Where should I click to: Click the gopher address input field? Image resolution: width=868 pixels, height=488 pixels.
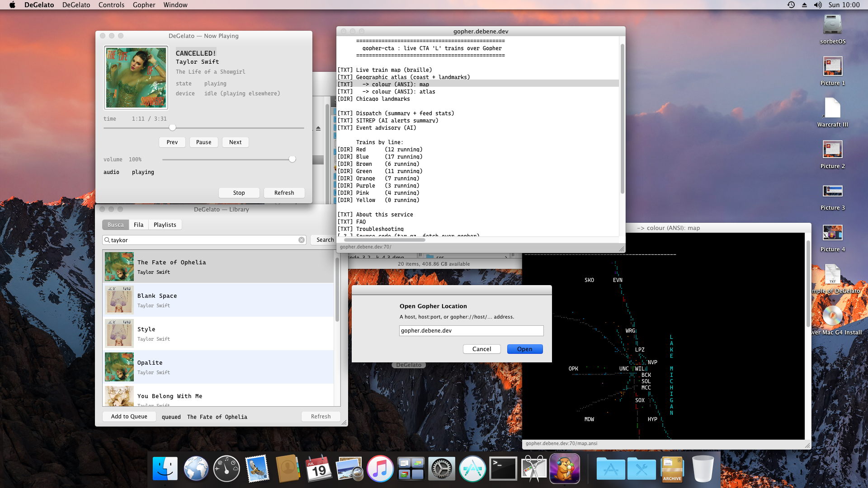click(471, 330)
